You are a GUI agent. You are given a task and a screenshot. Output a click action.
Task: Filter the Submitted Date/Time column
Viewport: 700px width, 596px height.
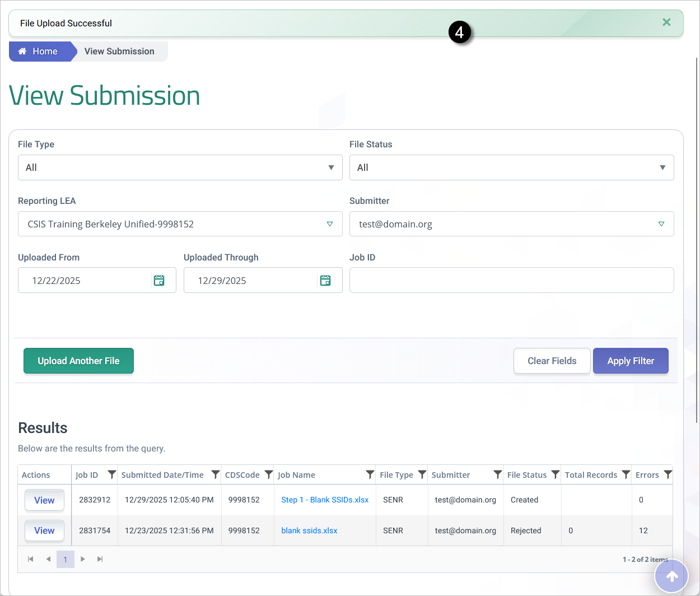(x=215, y=474)
